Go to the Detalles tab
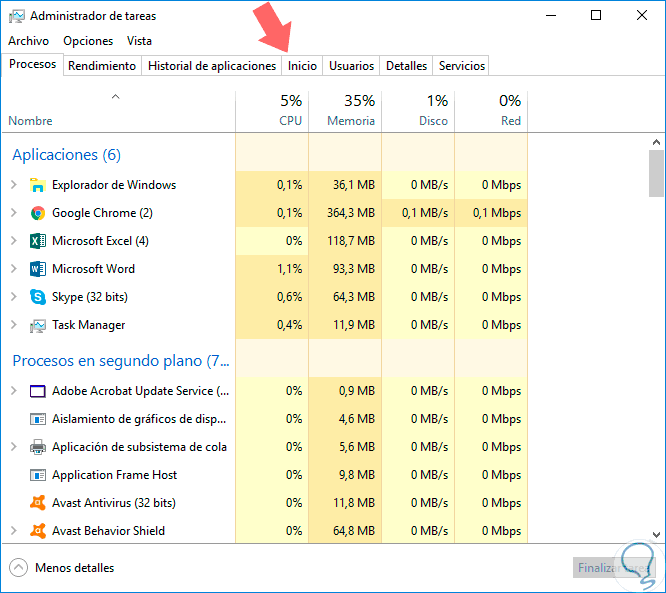 click(406, 66)
